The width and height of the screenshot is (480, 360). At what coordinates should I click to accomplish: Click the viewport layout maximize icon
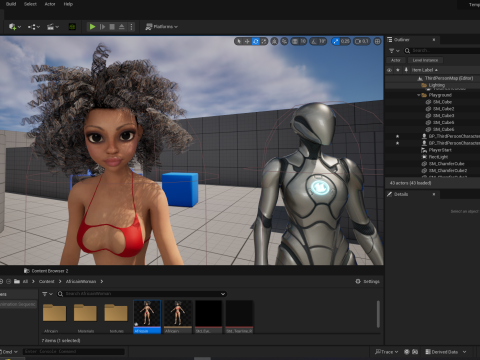click(377, 41)
